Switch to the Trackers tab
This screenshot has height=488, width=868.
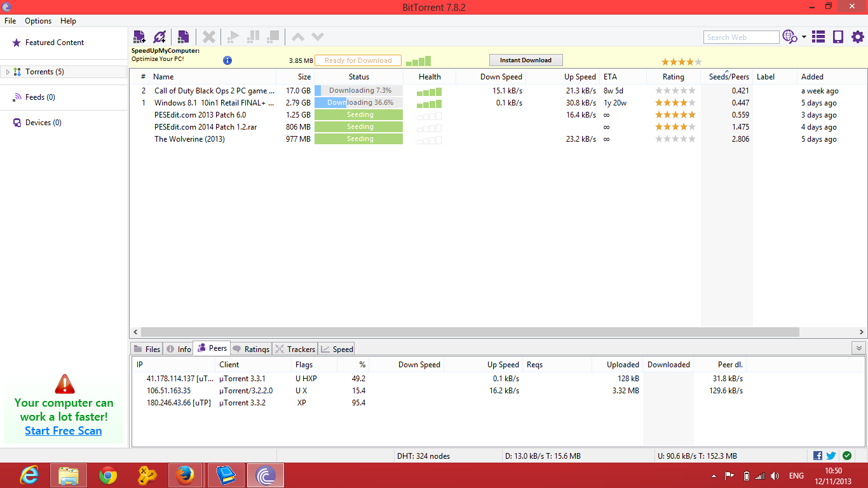[295, 349]
